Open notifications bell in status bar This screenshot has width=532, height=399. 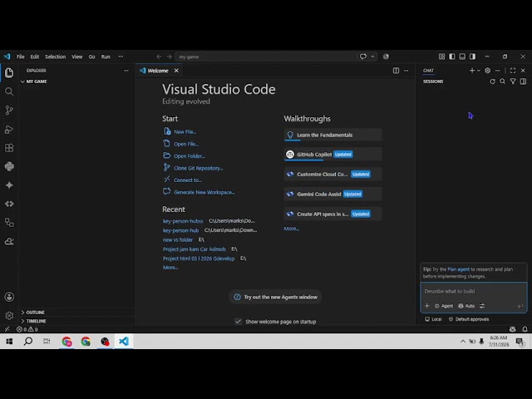click(x=525, y=329)
